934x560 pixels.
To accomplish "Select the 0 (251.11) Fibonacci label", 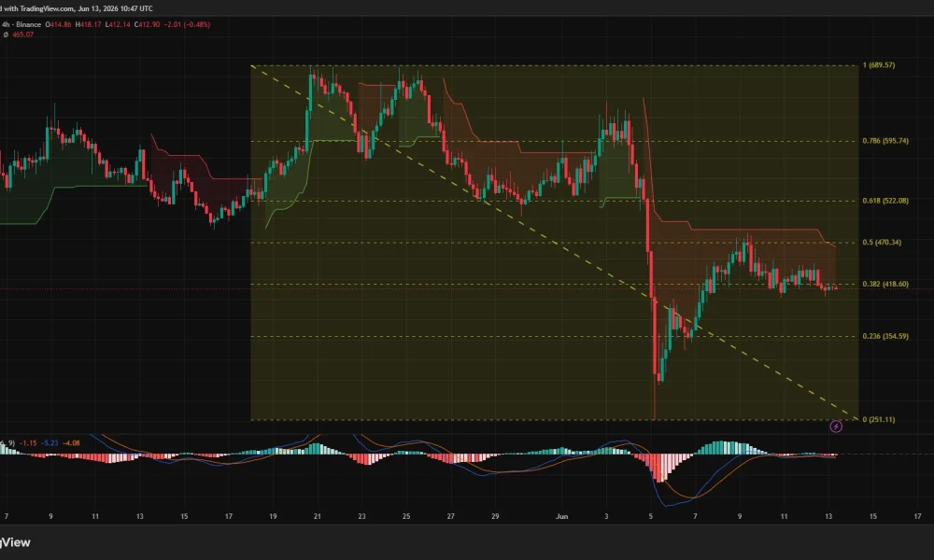I will [x=879, y=420].
